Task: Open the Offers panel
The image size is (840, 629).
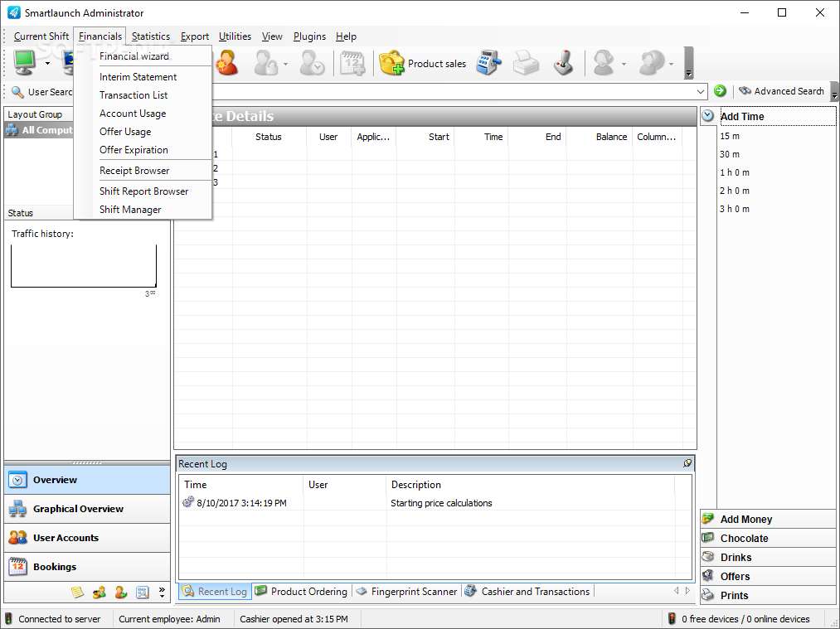Action: point(768,577)
